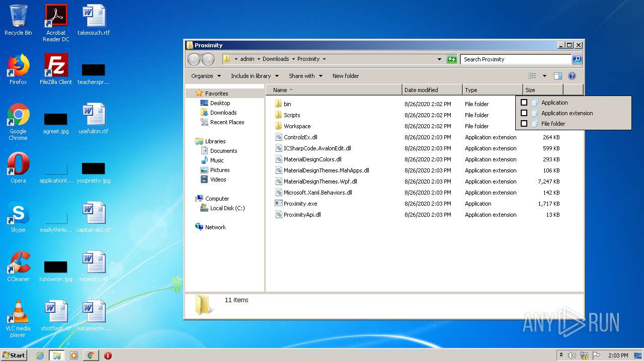Click Chrome icon in the taskbar
Screen dimensions: 644x362
pos(91,355)
